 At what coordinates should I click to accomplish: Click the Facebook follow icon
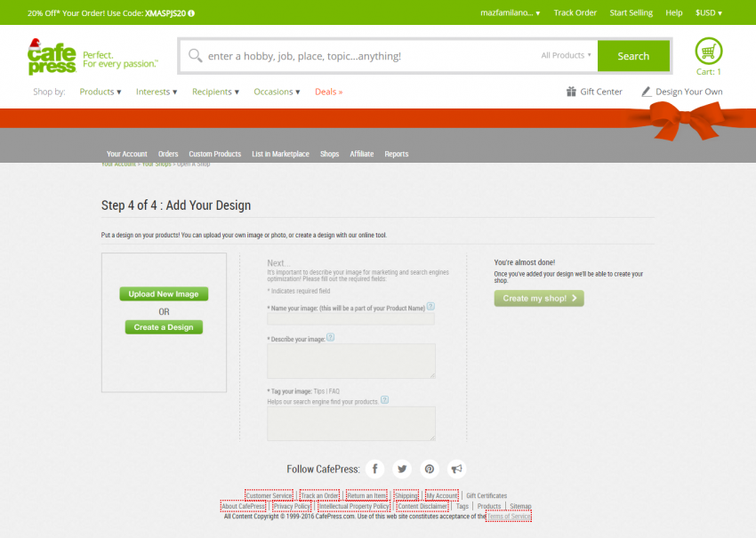point(376,469)
